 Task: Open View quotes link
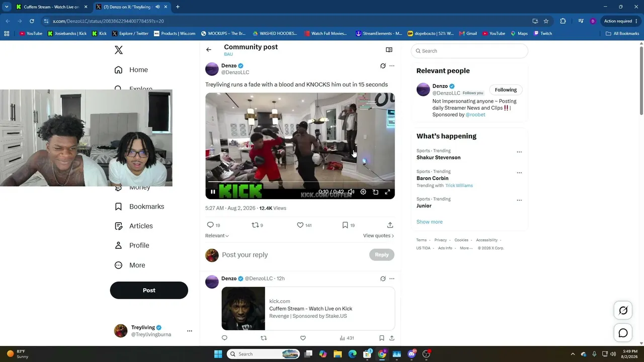(x=378, y=236)
